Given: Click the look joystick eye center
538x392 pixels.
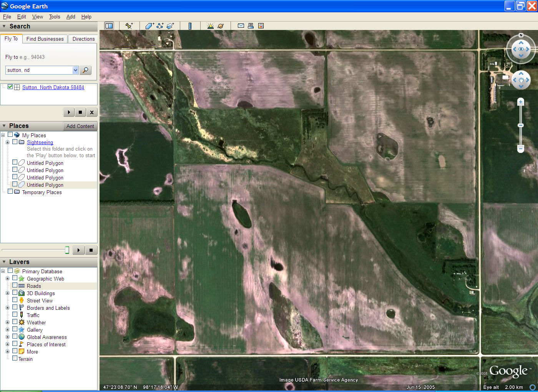Looking at the screenshot, I should (x=521, y=49).
